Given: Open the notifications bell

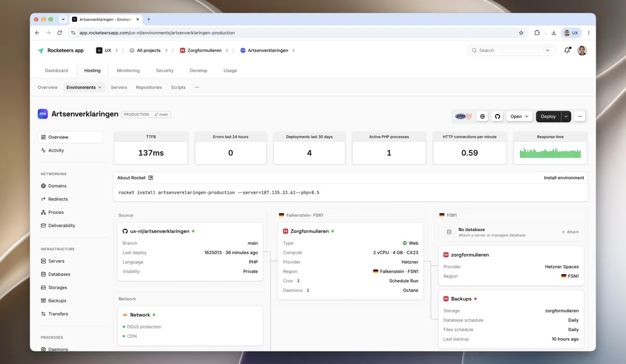Looking at the screenshot, I should [x=567, y=50].
